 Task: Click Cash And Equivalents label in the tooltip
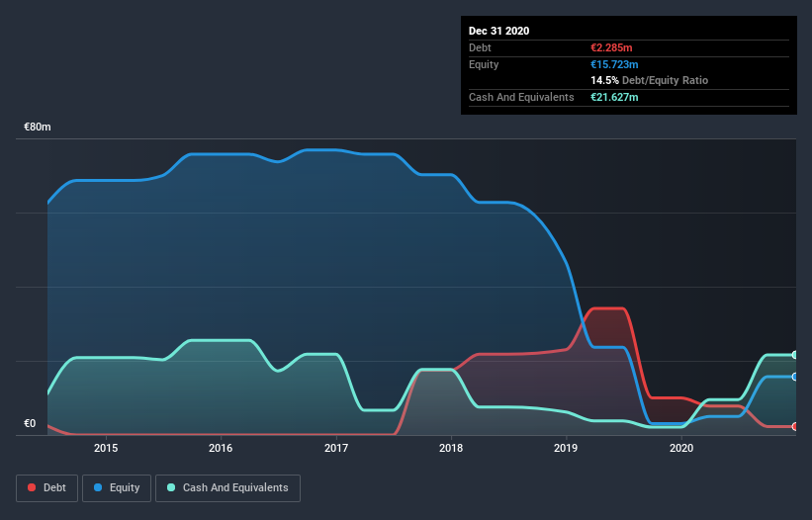coord(521,97)
